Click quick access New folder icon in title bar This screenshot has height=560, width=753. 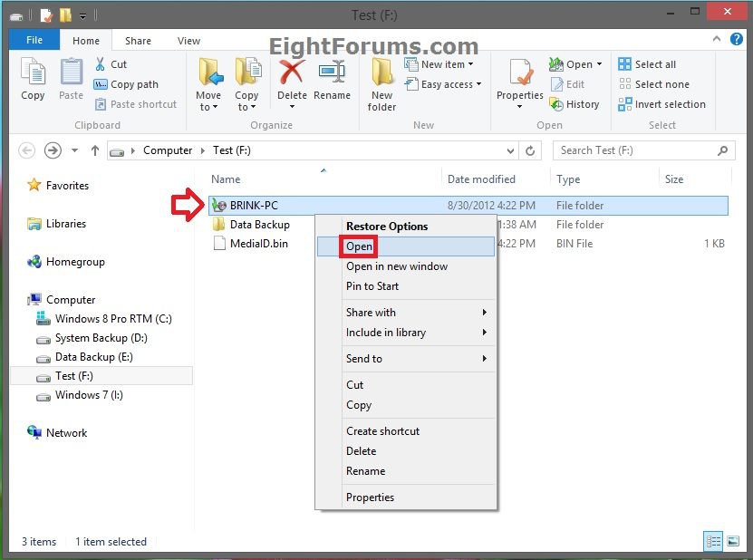tap(66, 15)
